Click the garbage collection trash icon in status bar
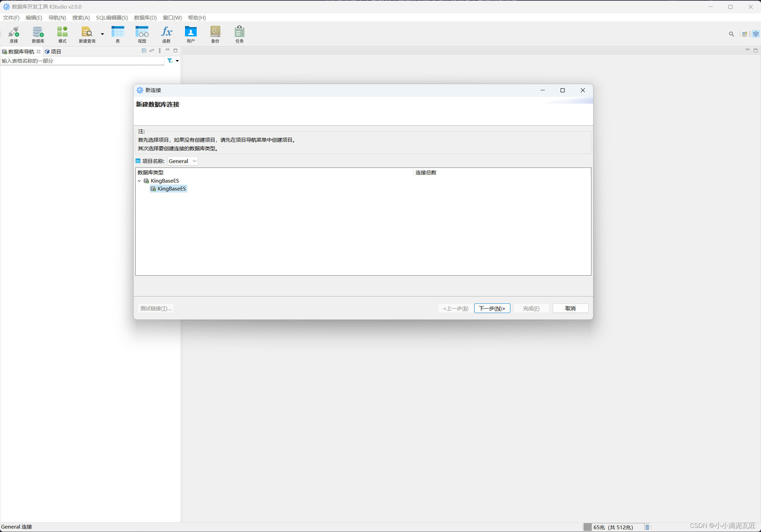761x532 pixels. click(647, 527)
